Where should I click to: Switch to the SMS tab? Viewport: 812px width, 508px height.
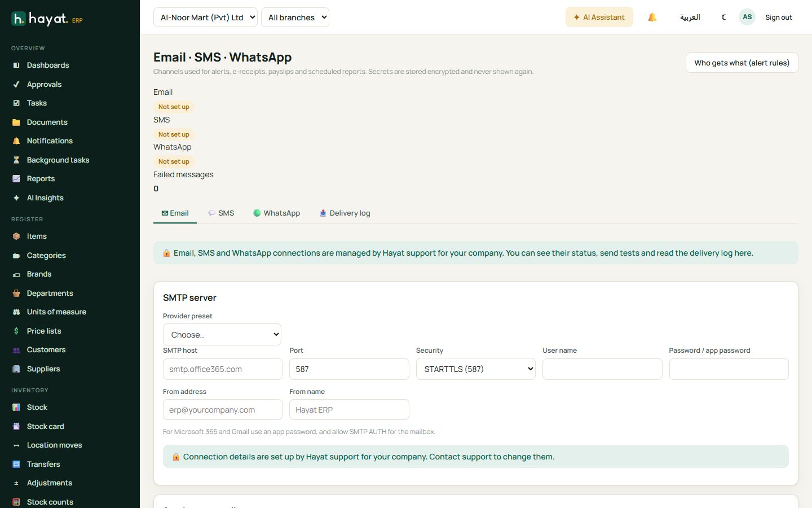tap(221, 213)
